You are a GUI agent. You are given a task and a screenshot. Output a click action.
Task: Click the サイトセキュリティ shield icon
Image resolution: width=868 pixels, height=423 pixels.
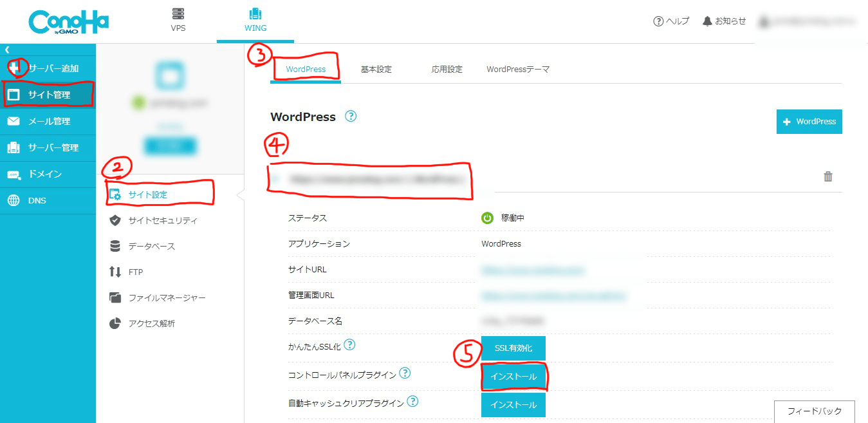115,220
